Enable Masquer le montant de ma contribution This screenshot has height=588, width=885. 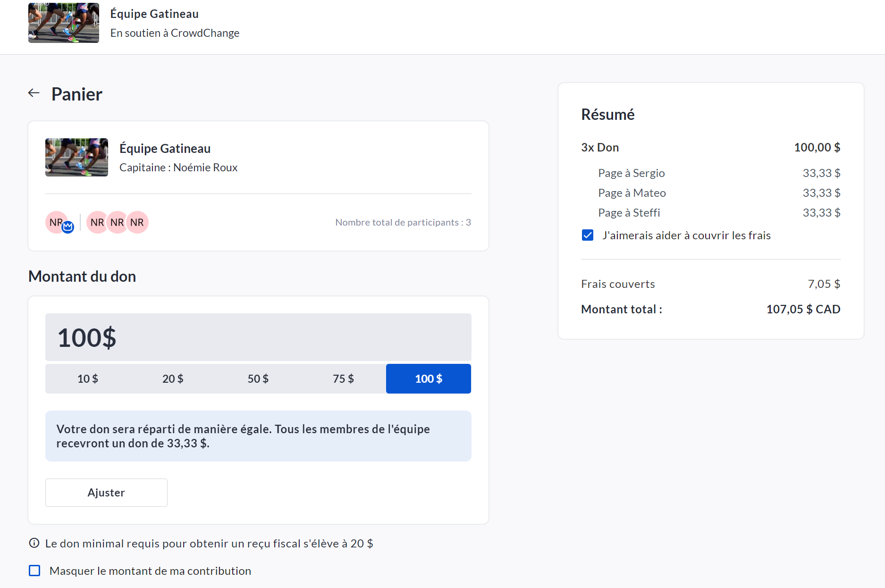[34, 571]
